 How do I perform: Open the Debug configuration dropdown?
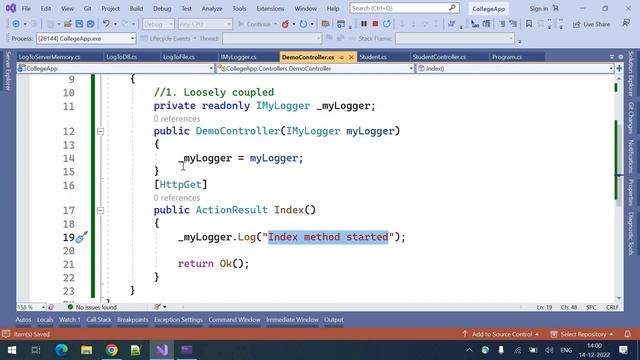tap(158, 24)
